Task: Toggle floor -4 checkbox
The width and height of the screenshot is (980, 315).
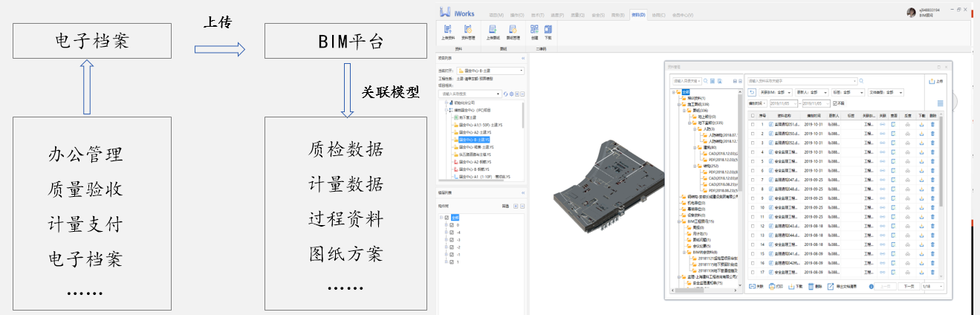Action: 450,232
